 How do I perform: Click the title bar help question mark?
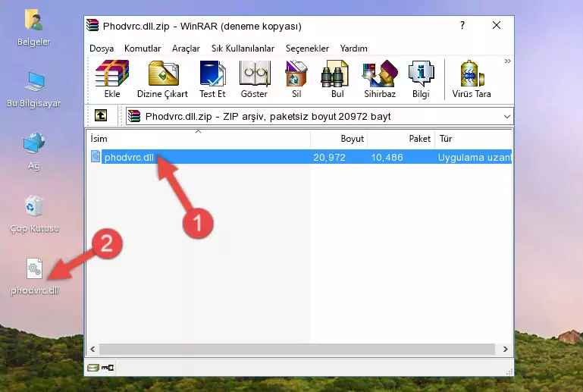click(x=462, y=25)
